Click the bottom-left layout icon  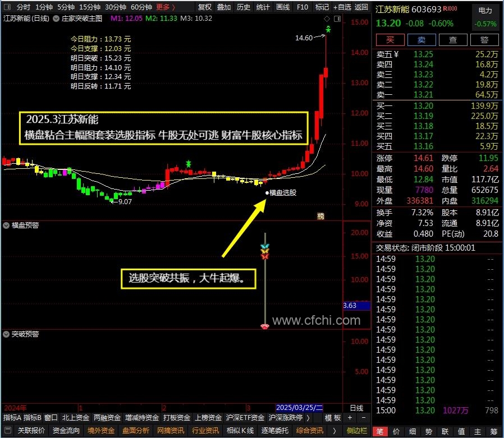[x=8, y=430]
